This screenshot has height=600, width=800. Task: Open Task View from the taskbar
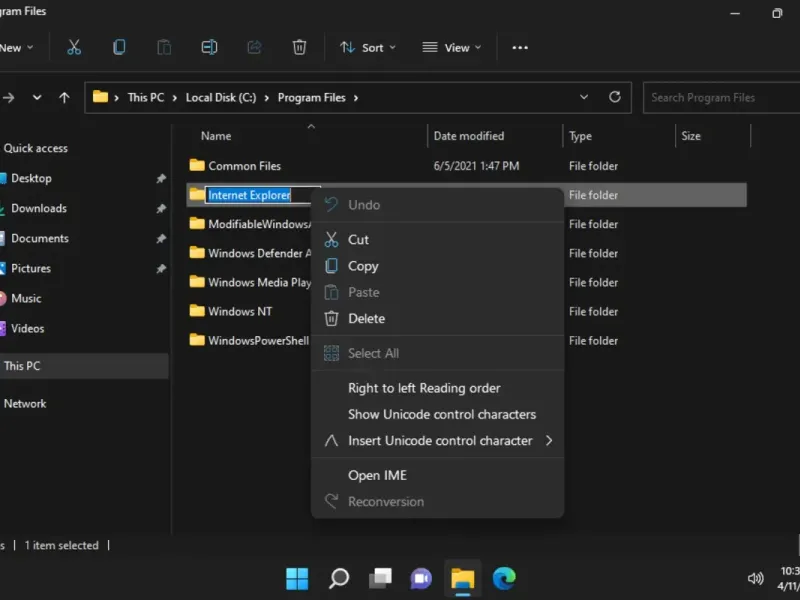click(380, 579)
